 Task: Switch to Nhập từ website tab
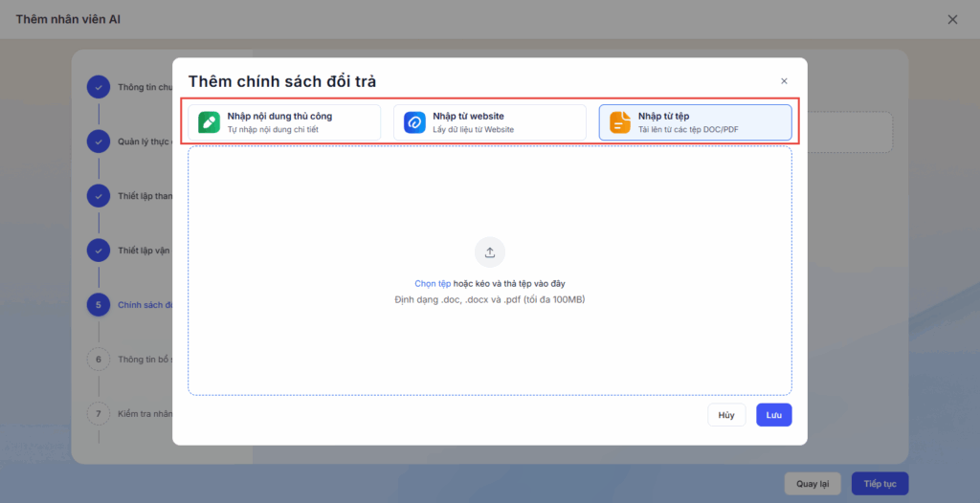(490, 122)
